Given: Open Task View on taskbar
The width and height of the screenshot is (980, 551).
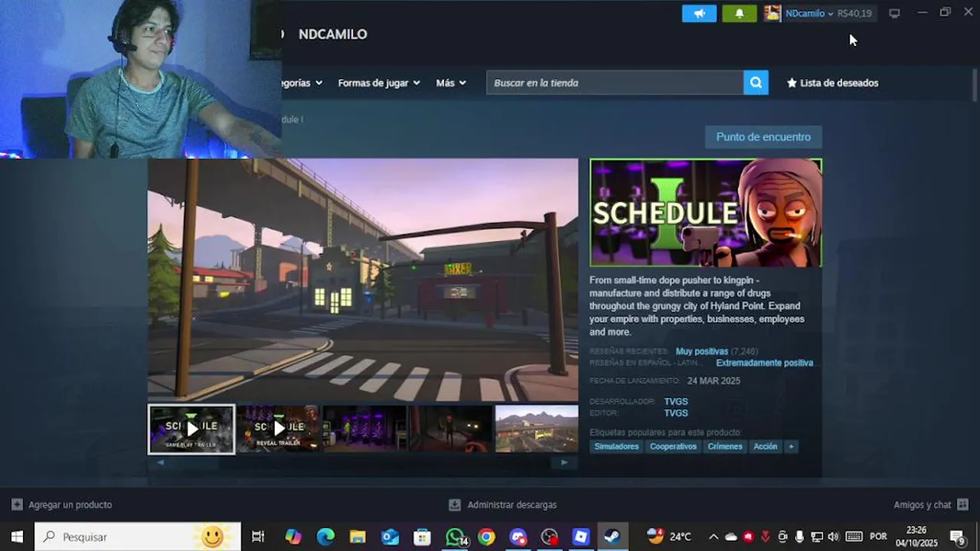Looking at the screenshot, I should (258, 536).
